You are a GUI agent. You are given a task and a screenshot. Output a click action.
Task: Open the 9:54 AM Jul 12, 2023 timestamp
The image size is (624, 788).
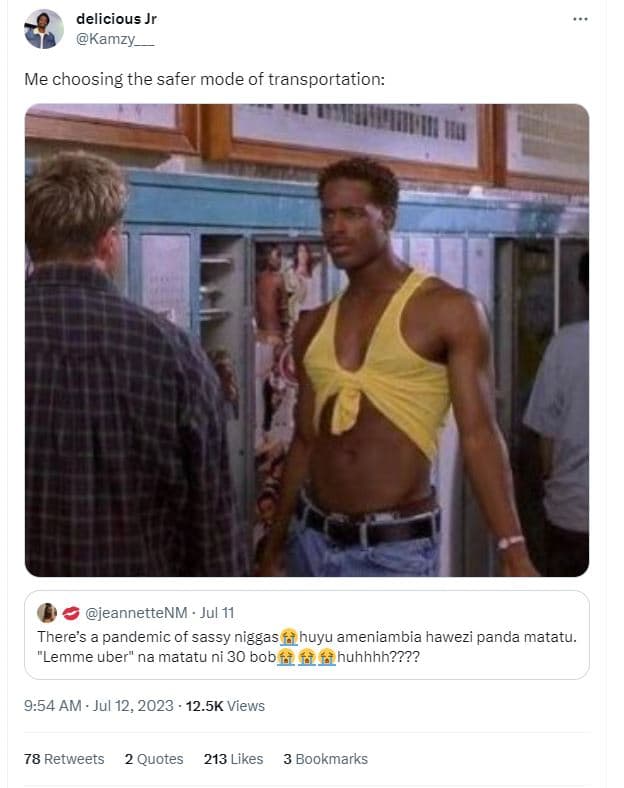point(98,706)
